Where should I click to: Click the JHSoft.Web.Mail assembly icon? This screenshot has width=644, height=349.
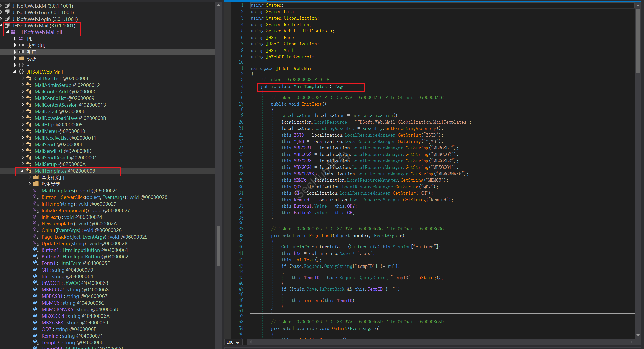[x=7, y=25]
